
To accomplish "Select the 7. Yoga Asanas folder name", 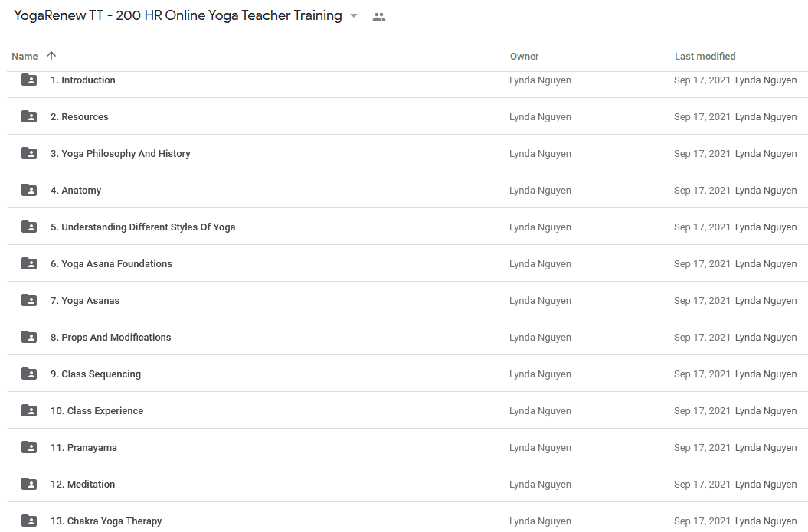I will point(85,300).
